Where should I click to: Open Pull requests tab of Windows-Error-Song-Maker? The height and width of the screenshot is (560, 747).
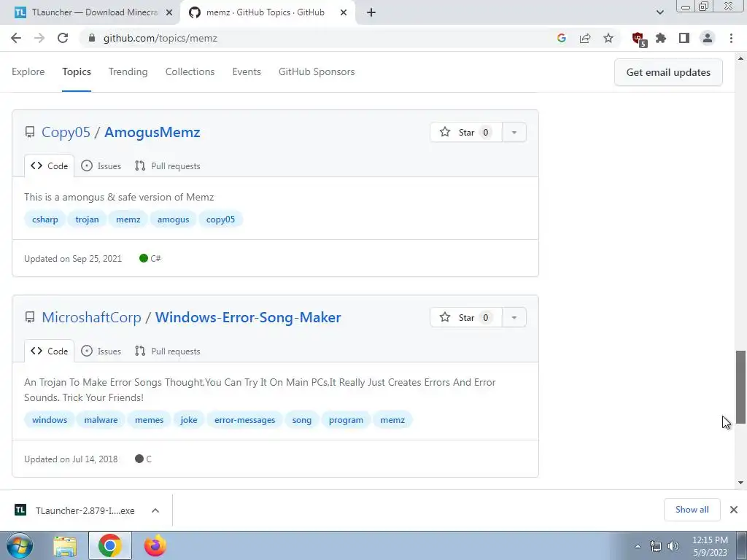pos(167,351)
